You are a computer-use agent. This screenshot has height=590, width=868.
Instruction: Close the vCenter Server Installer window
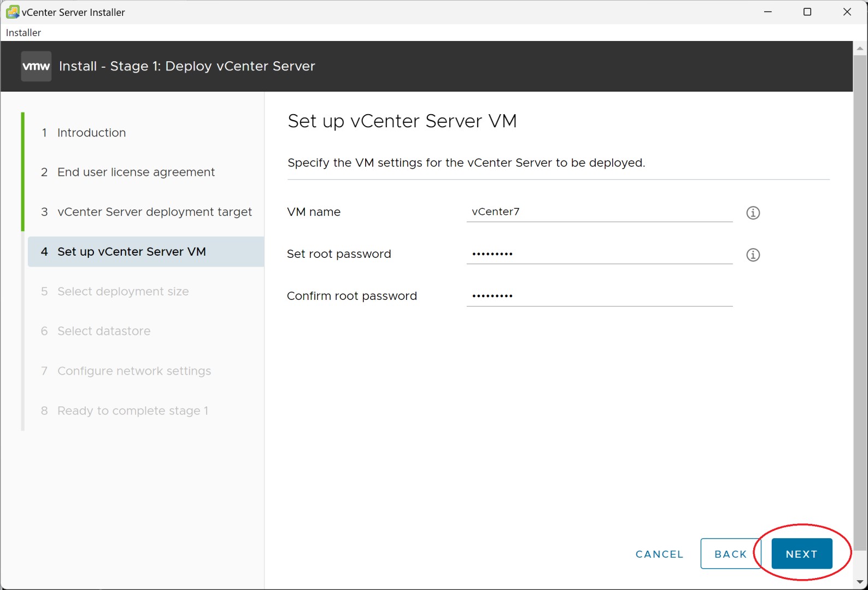click(x=847, y=11)
